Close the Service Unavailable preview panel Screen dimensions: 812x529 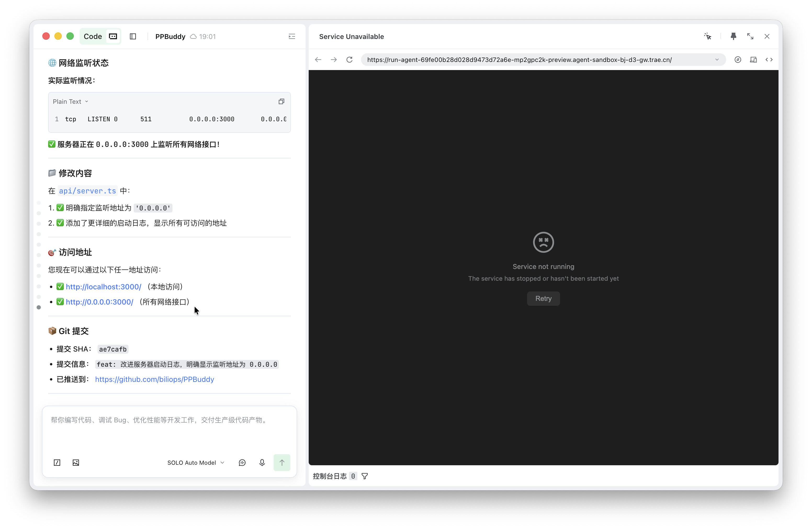pos(767,37)
